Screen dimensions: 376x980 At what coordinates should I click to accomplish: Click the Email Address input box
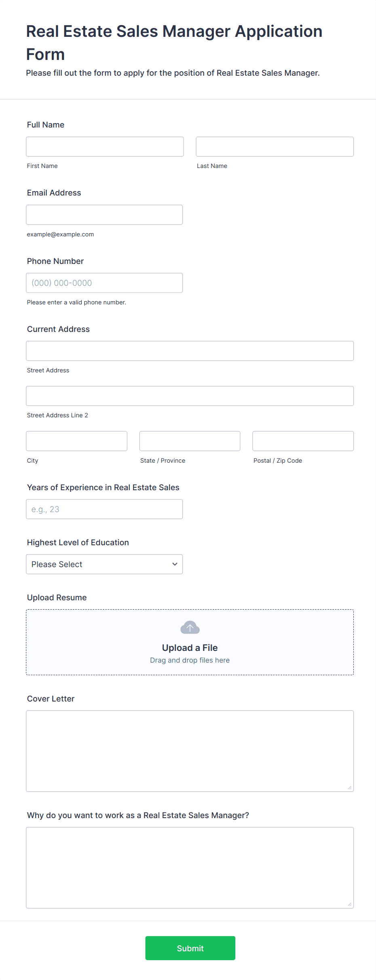pyautogui.click(x=104, y=215)
